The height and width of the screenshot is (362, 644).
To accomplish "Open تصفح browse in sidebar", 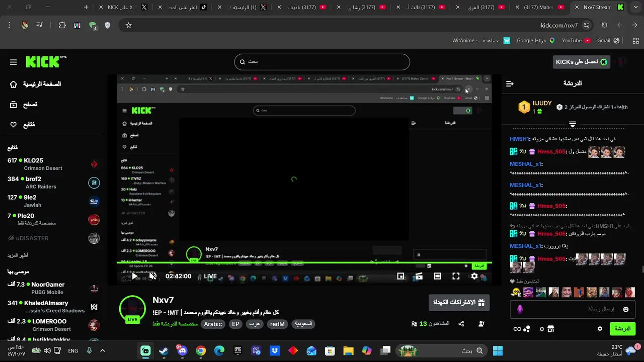I will click(24, 105).
